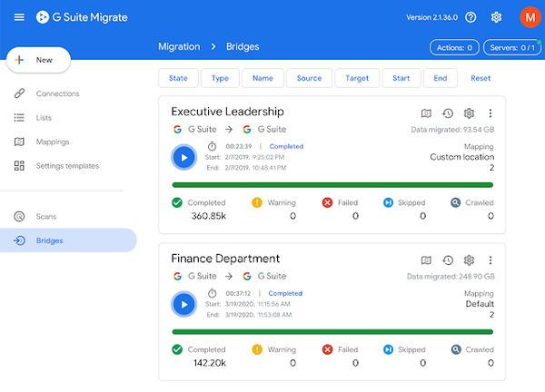Click the Reset filters link

pyautogui.click(x=481, y=78)
